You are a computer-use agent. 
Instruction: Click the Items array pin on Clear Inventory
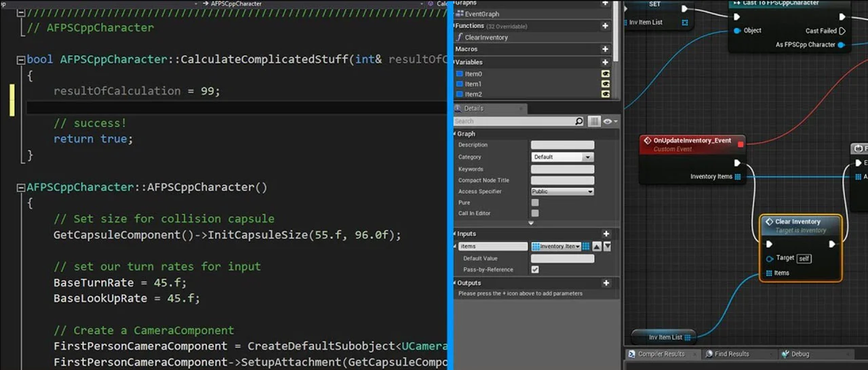(x=769, y=273)
